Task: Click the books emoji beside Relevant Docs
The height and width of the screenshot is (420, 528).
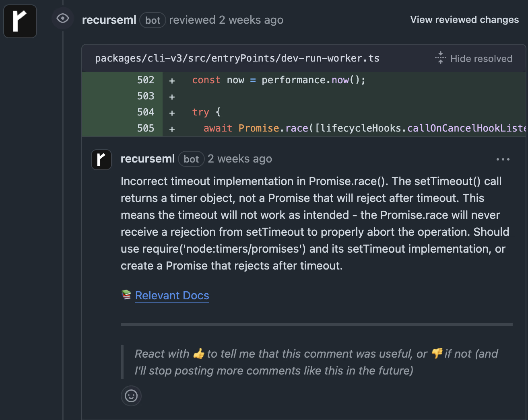Action: click(x=126, y=295)
